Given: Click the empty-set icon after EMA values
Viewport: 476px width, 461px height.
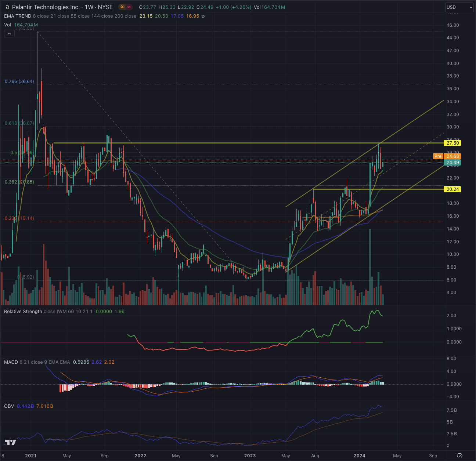Looking at the screenshot, I should tap(203, 16).
